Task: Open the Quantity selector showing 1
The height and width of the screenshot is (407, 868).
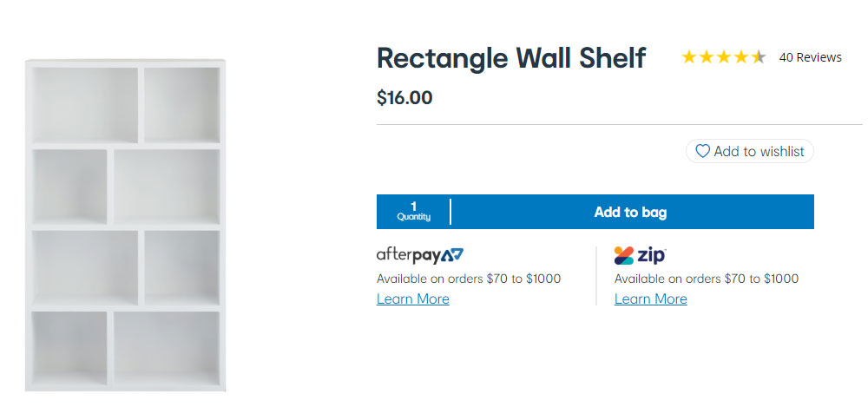Action: (413, 212)
